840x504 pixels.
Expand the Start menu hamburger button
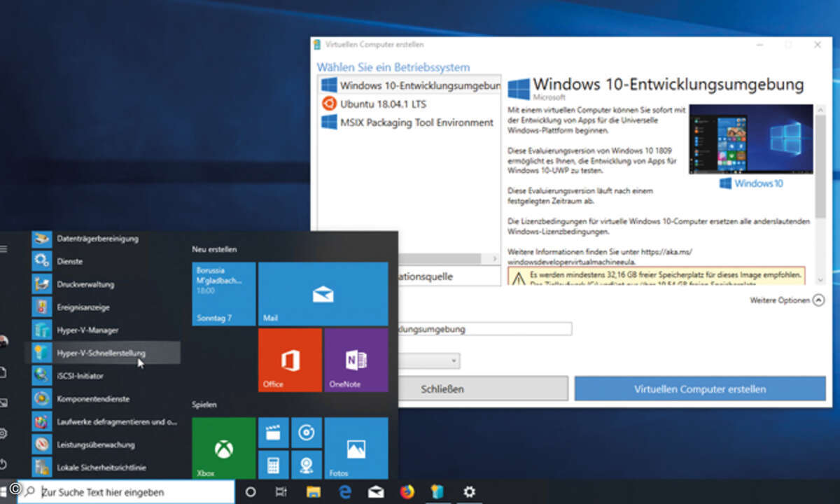click(3, 248)
